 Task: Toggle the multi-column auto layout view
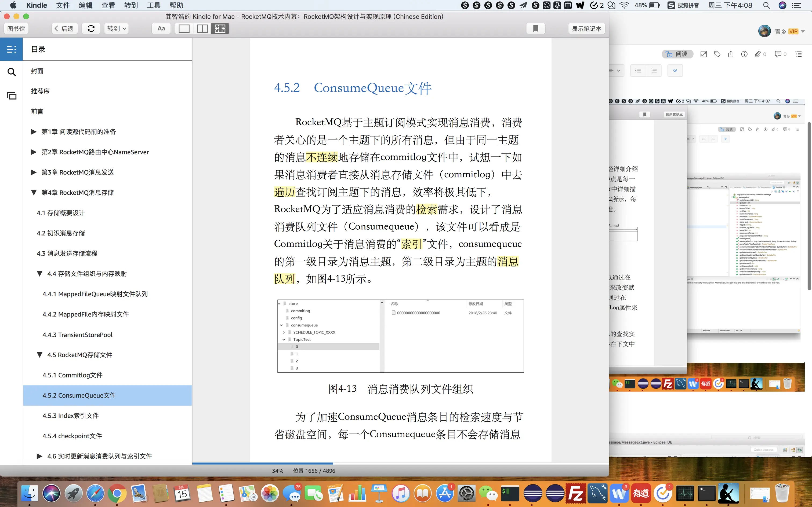click(220, 28)
